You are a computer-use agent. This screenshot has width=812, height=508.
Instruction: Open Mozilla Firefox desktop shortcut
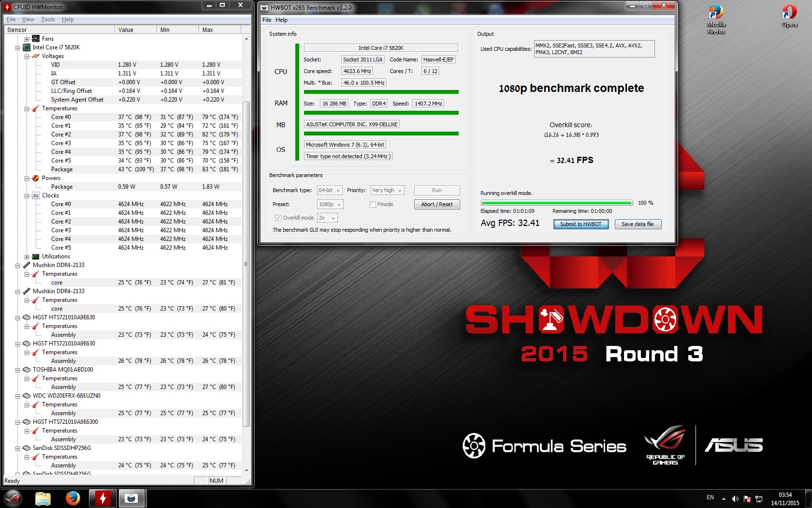[716, 19]
